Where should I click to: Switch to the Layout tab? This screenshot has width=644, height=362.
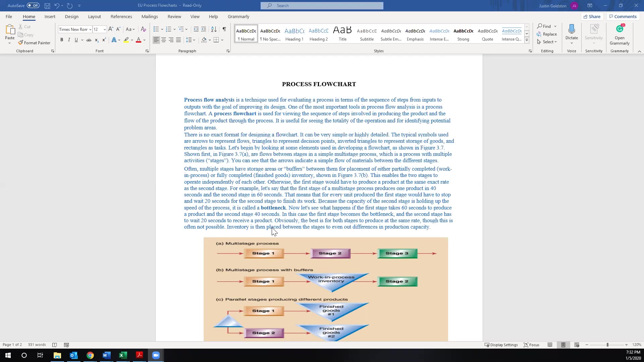coord(94,16)
